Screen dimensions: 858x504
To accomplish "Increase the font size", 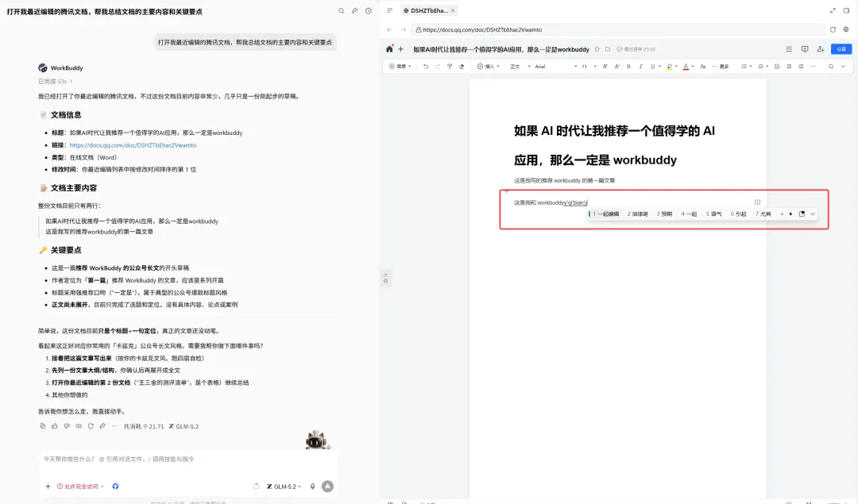I will (605, 66).
